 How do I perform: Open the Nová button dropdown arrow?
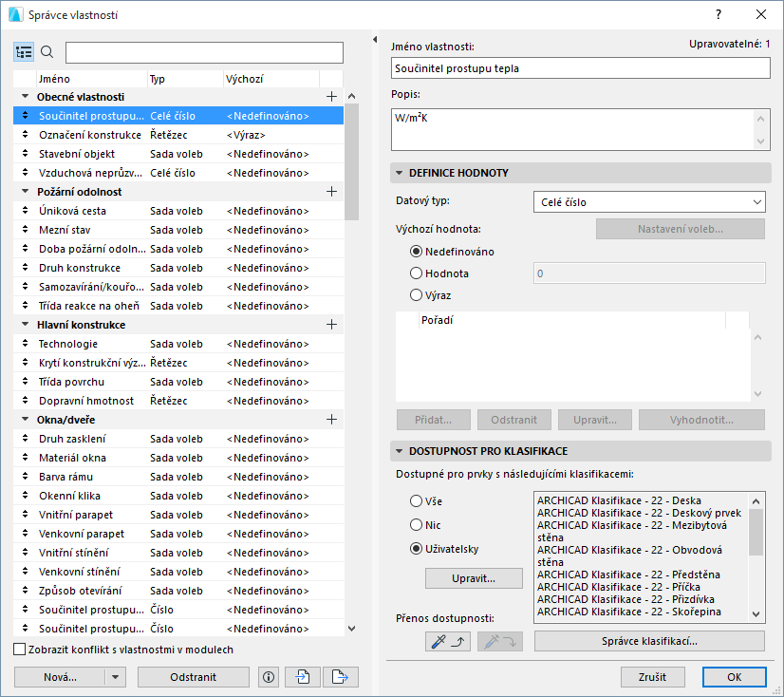pyautogui.click(x=116, y=677)
